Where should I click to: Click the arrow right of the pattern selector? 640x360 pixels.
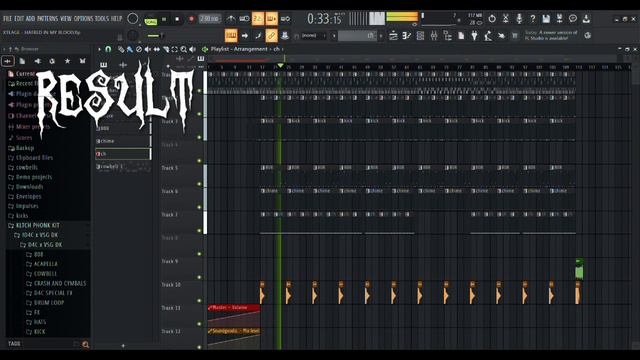[381, 36]
